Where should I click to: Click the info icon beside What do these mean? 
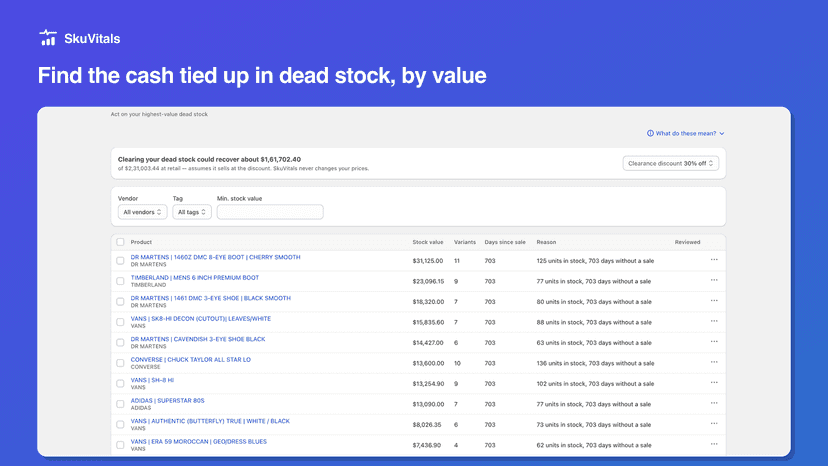pyautogui.click(x=650, y=133)
